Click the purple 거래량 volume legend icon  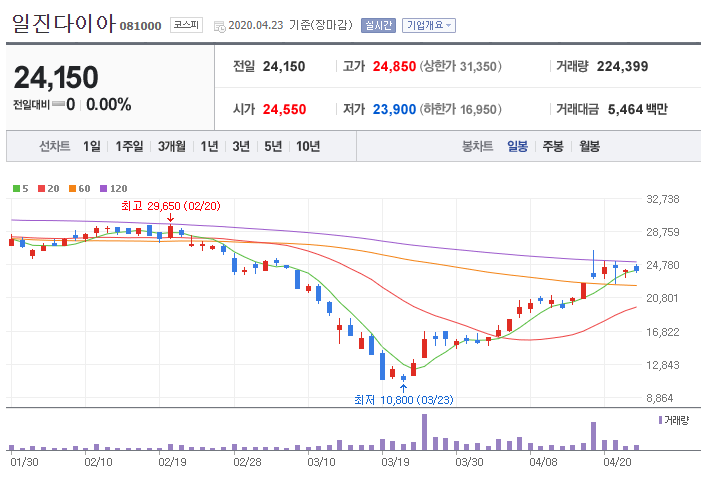click(660, 420)
